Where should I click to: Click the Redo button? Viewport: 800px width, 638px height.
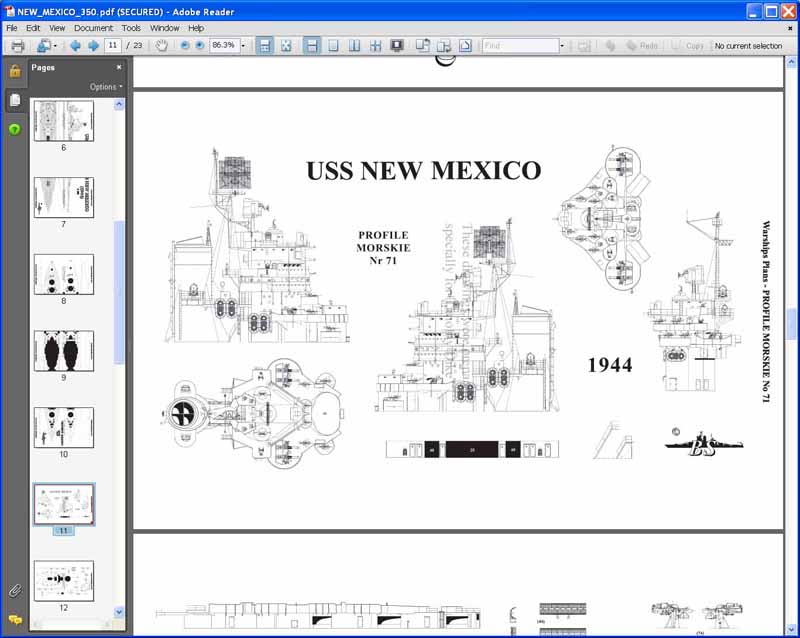[642, 46]
